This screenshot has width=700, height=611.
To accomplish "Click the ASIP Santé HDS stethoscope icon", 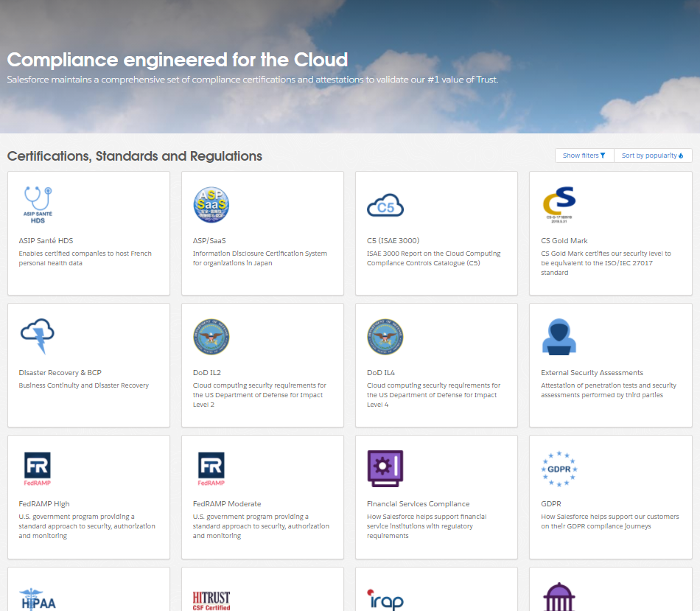I will coord(38,205).
